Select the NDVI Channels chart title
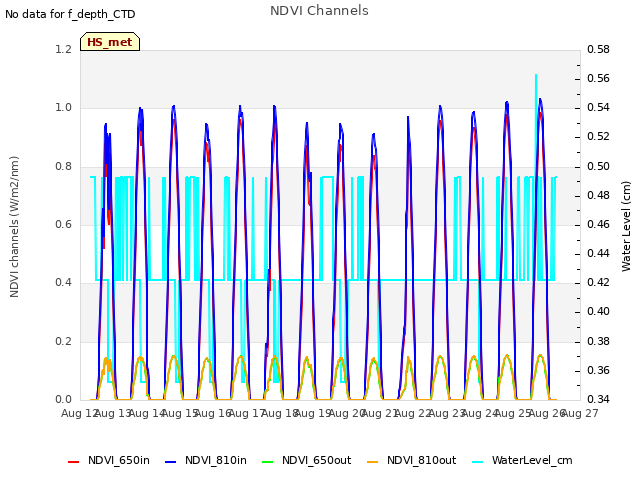Image resolution: width=640 pixels, height=480 pixels. coord(319,11)
